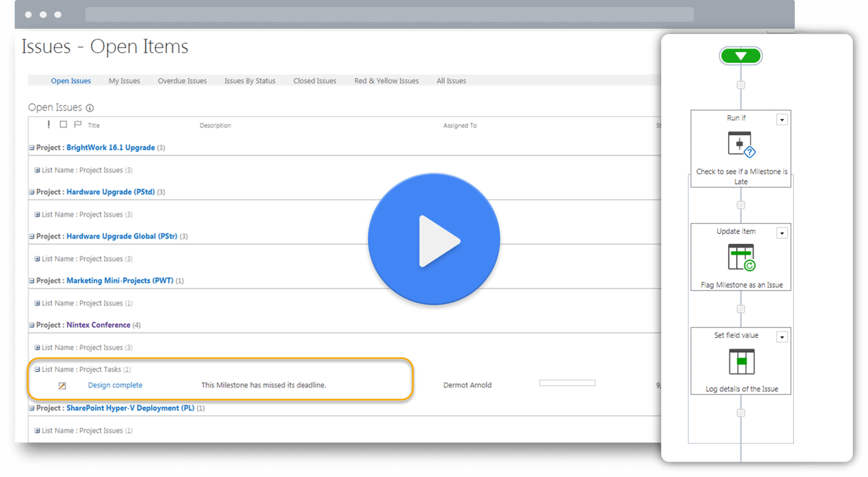Sort by the Title column header
Image resolution: width=868 pixels, height=477 pixels.
(94, 126)
